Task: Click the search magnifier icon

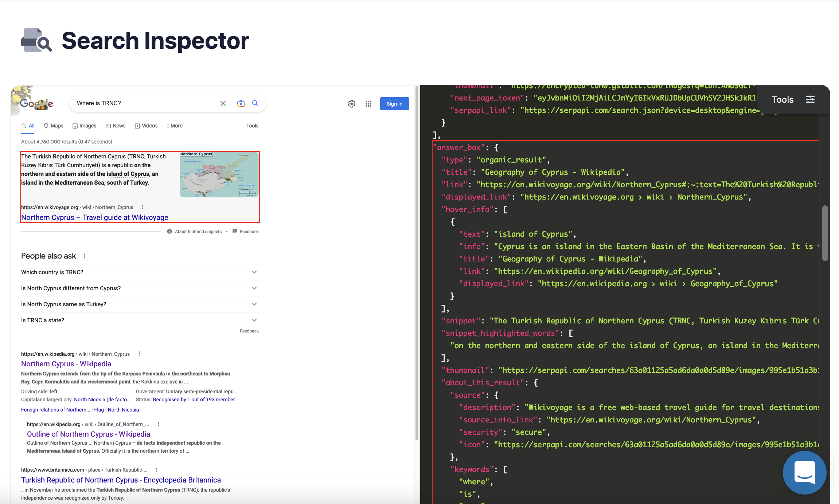Action: (255, 103)
